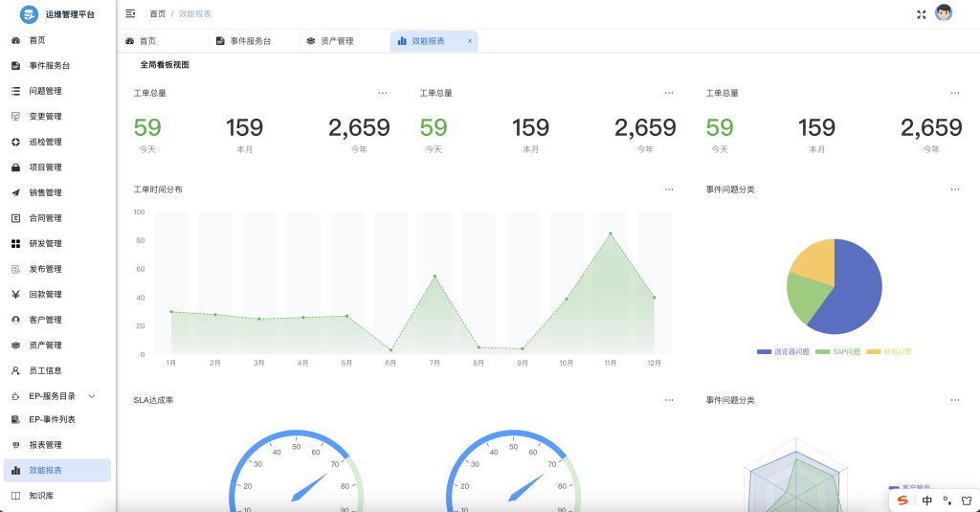Toggle the 邮箱问题 legend item
The height and width of the screenshot is (512, 980).
[x=890, y=352]
